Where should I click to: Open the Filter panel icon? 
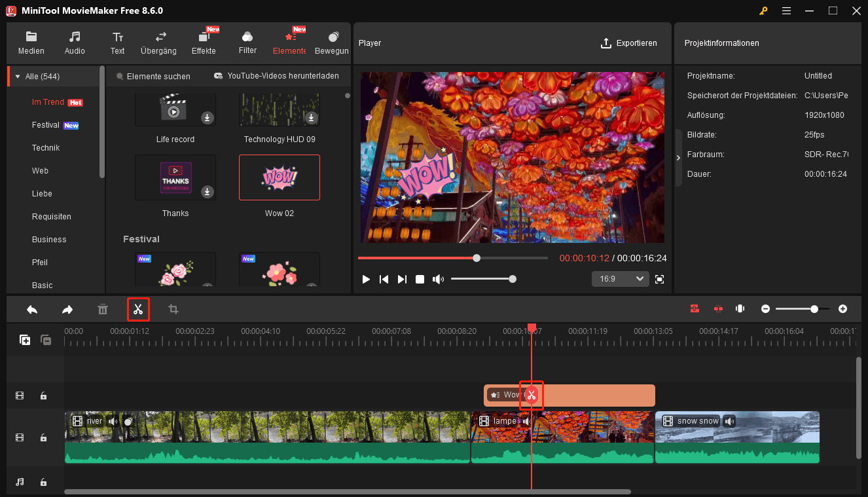click(x=247, y=41)
